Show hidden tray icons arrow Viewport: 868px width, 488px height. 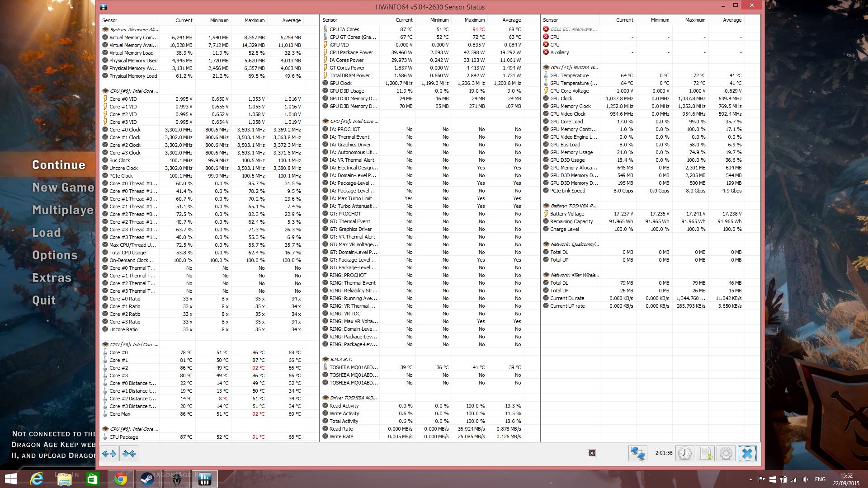[750, 479]
